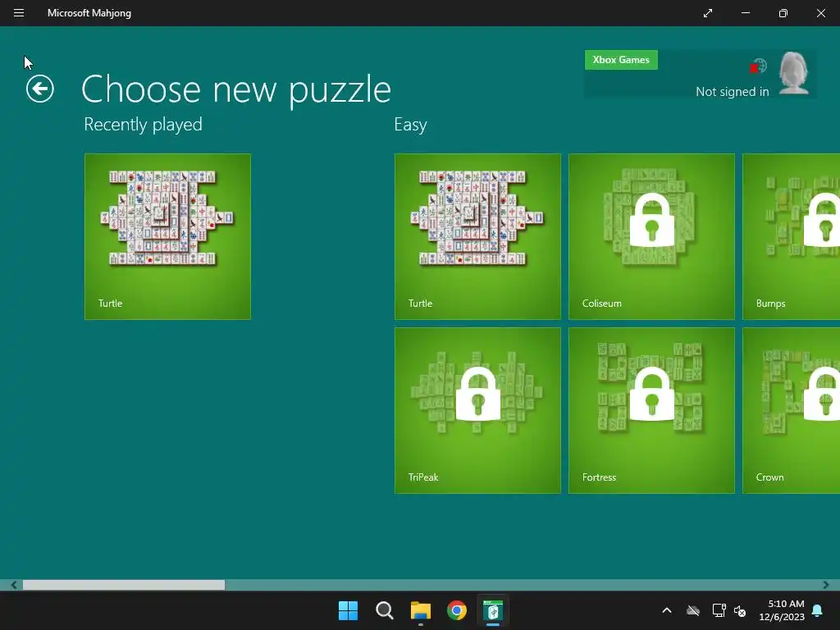Click the horizontal scrollbar left arrow
Viewport: 840px width, 630px height.
[13, 585]
